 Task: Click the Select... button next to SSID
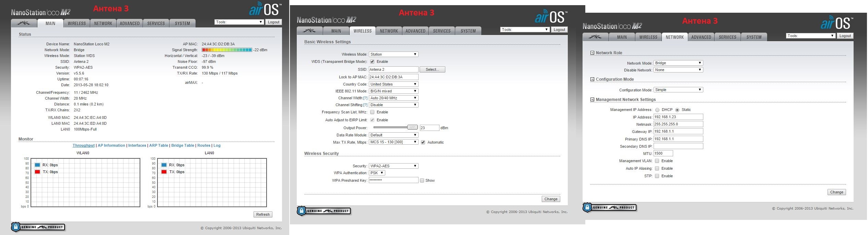tap(432, 69)
